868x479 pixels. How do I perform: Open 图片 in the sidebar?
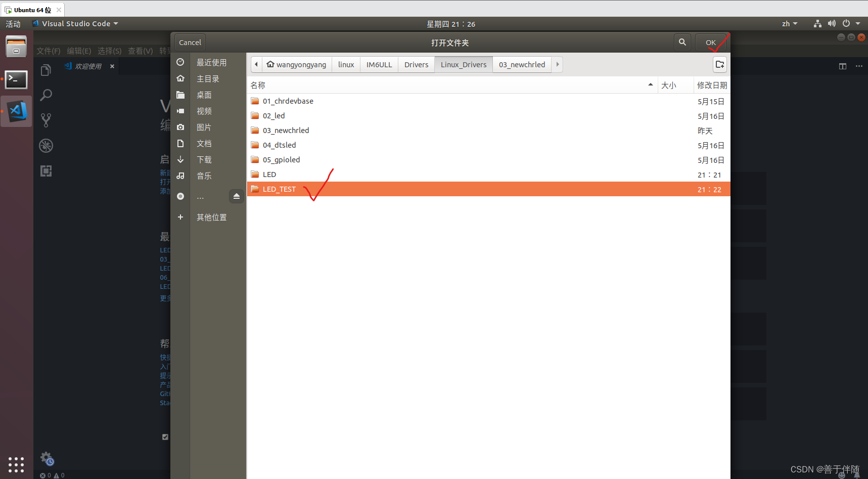point(208,127)
